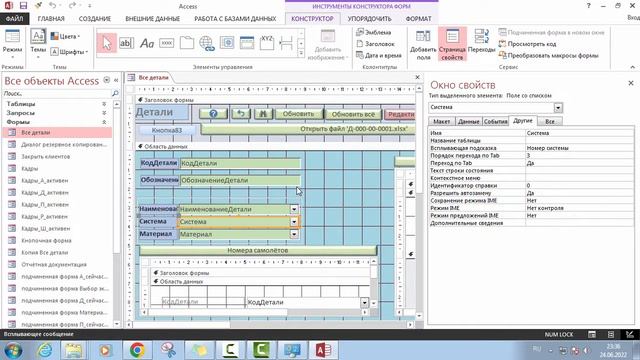Click the navigation pane search field
Image resolution: width=640 pixels, height=360 pixels.
coord(57,93)
